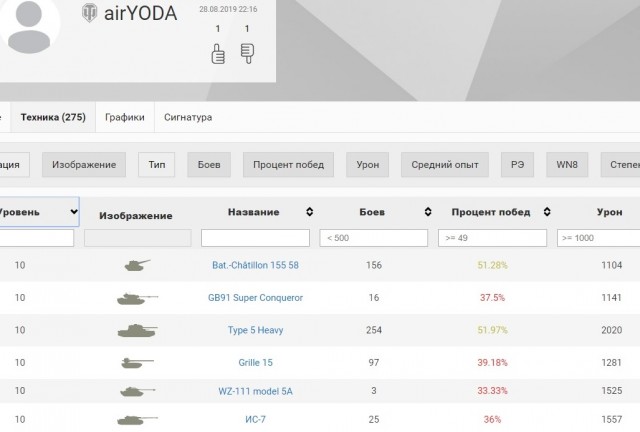Click the win rate value 51.97%
The height and width of the screenshot is (432, 640).
click(x=493, y=330)
